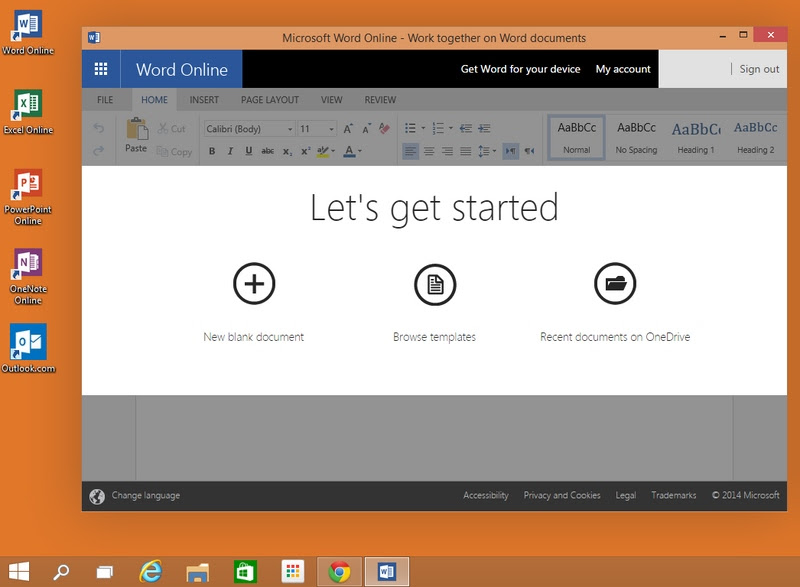
Task: Expand the numbering style dropdown arrow
Action: pyautogui.click(x=451, y=128)
